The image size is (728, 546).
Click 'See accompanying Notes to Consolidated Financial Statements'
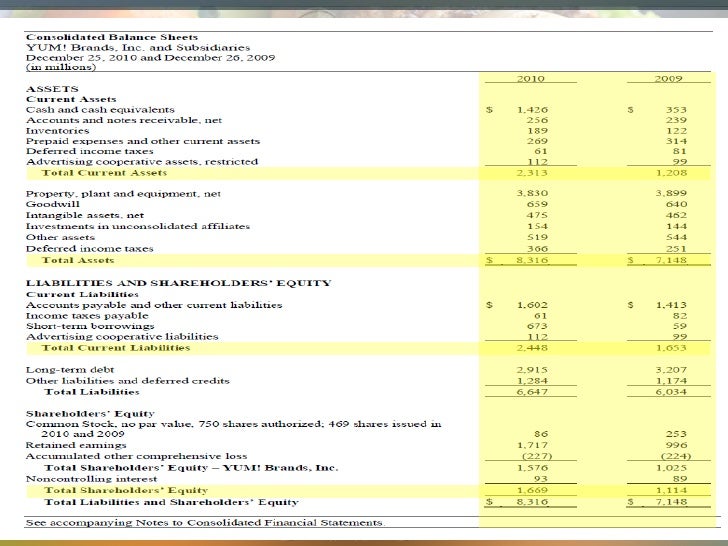(205, 523)
